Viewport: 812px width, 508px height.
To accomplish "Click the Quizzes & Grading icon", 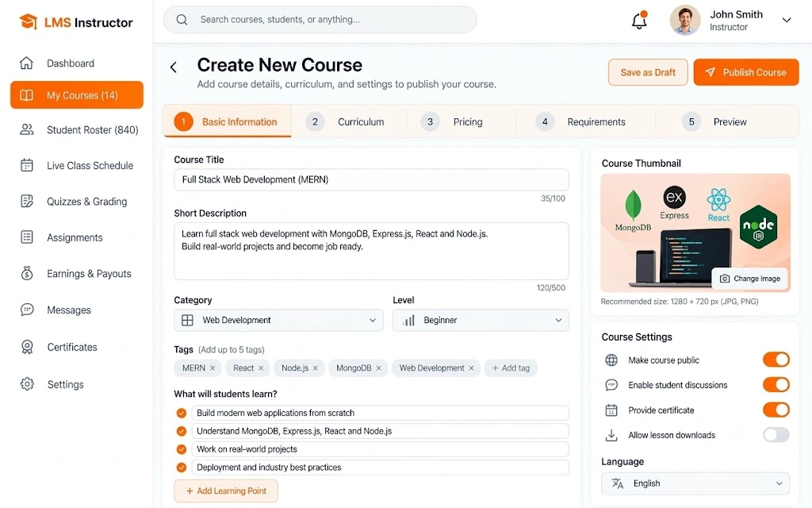I will click(x=26, y=201).
